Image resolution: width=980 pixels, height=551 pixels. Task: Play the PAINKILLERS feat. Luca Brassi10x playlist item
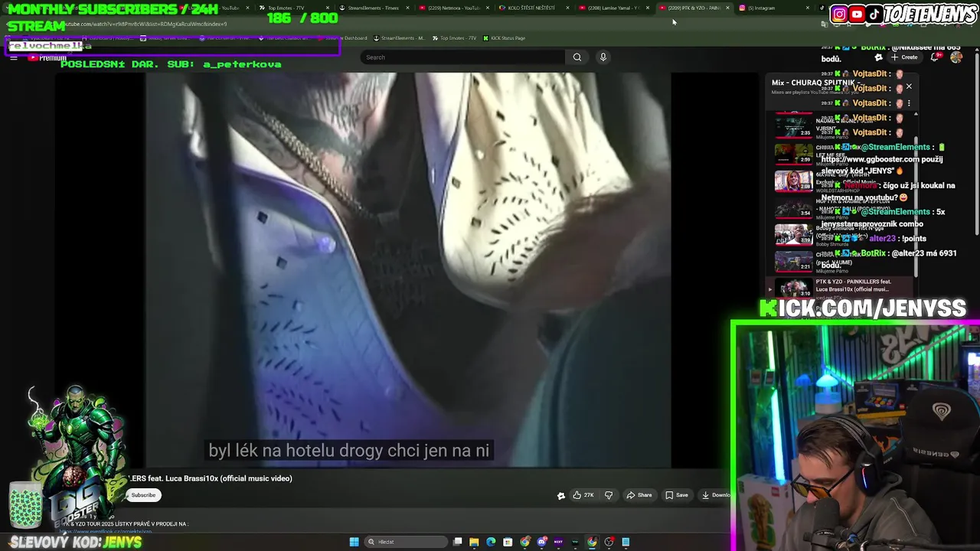pos(842,287)
